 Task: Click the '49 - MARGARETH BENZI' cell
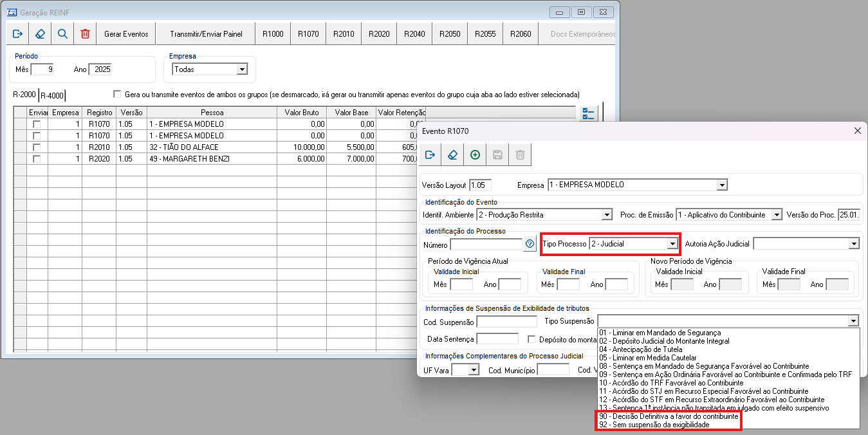(x=212, y=159)
